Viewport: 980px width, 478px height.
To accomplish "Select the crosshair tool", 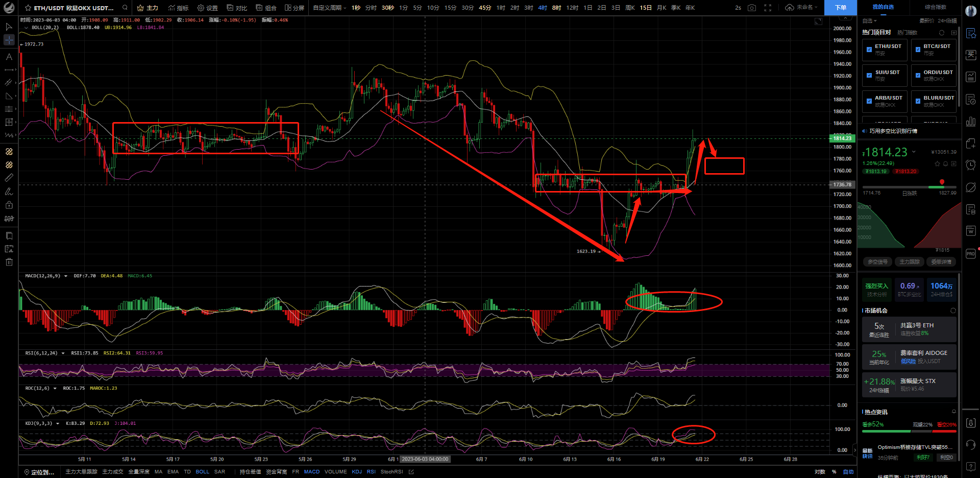I will click(x=9, y=40).
